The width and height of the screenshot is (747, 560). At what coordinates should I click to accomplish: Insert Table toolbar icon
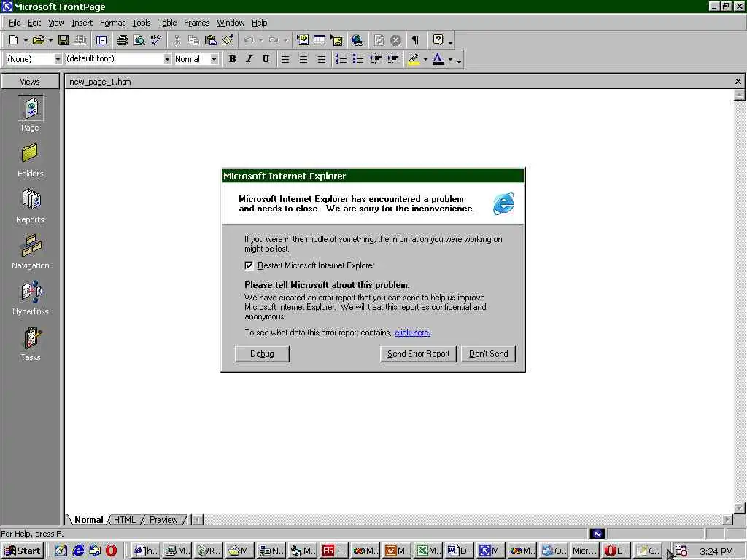(x=320, y=41)
